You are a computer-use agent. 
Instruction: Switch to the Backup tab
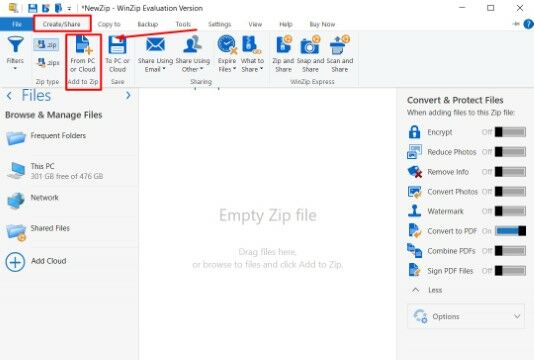point(148,24)
